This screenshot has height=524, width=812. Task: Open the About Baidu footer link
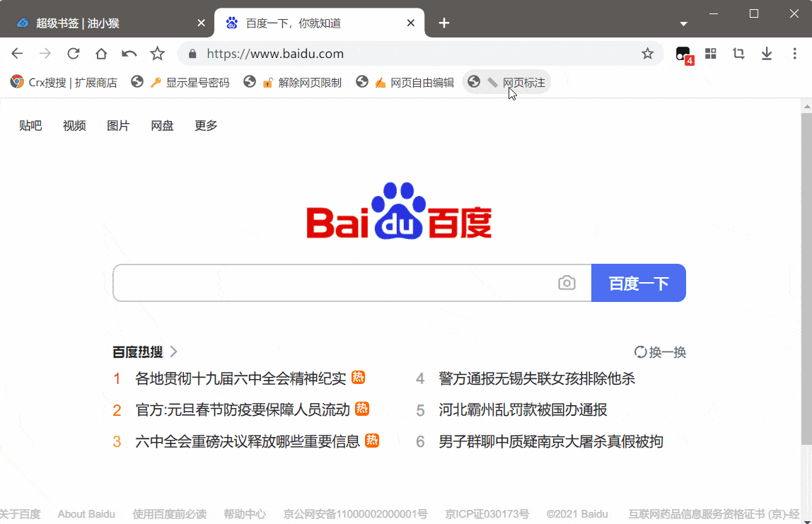coord(86,514)
